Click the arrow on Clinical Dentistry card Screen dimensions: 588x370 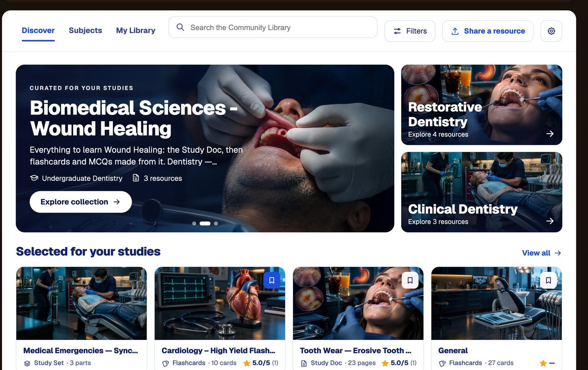pos(550,221)
